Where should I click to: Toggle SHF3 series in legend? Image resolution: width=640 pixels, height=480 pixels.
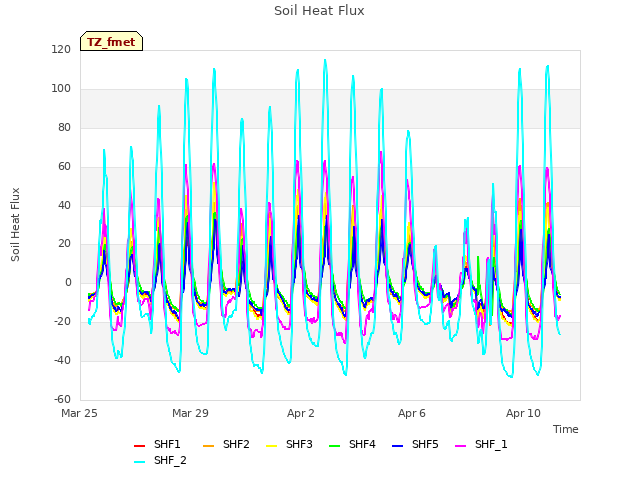[289, 444]
